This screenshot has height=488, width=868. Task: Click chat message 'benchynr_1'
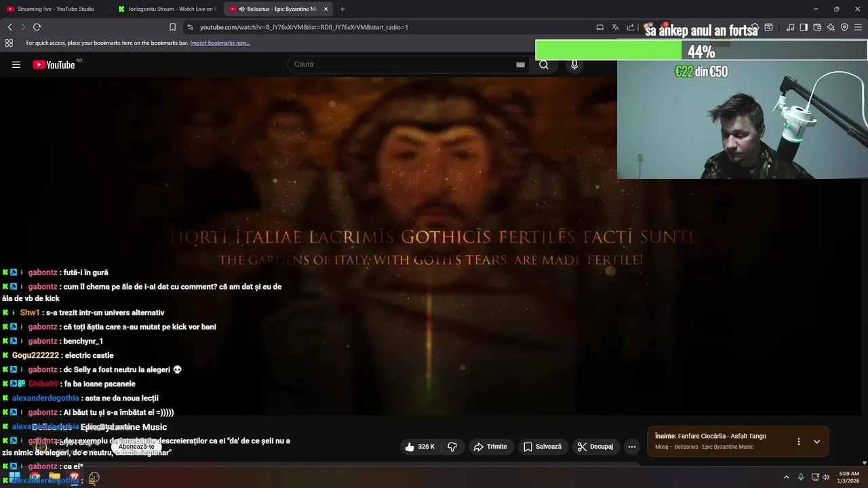(x=83, y=341)
